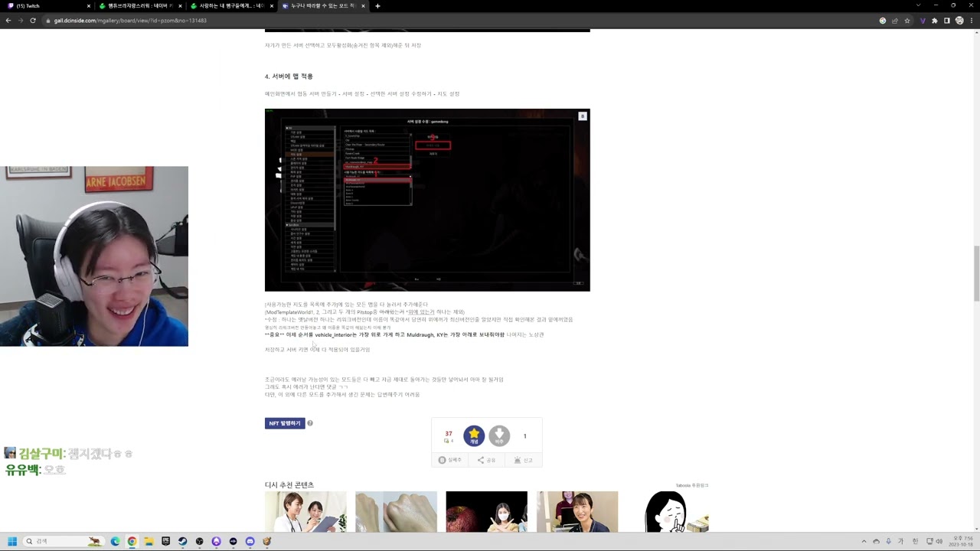Click the heading 4. 서버에 맵 적용
980x551 pixels.
click(289, 77)
